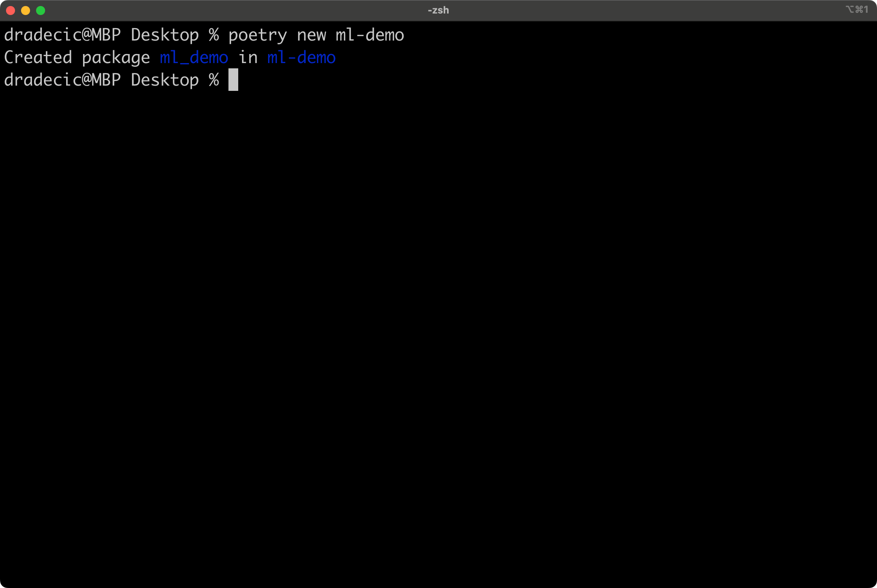Click the word poetry in the command

point(258,35)
